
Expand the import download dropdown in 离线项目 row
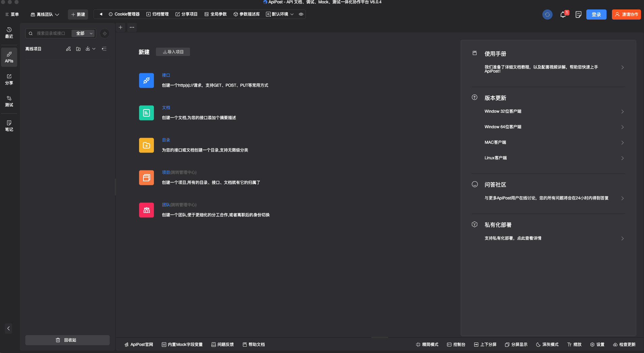point(90,49)
